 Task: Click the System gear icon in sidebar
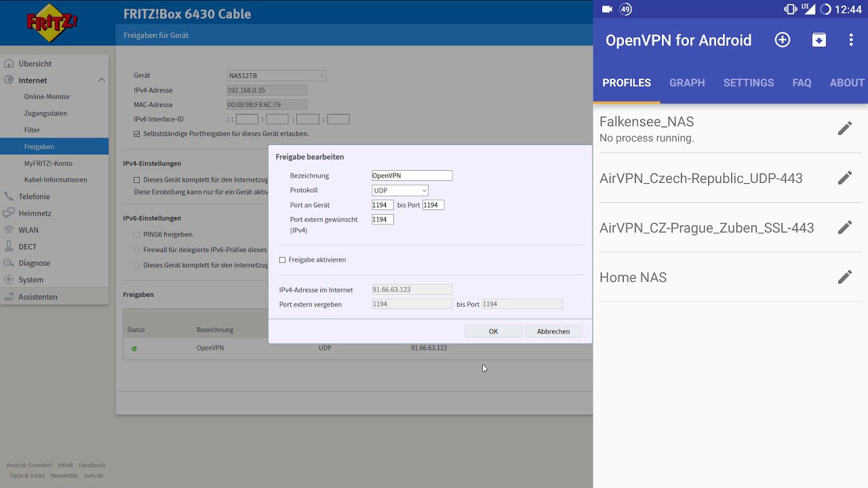pos(9,279)
